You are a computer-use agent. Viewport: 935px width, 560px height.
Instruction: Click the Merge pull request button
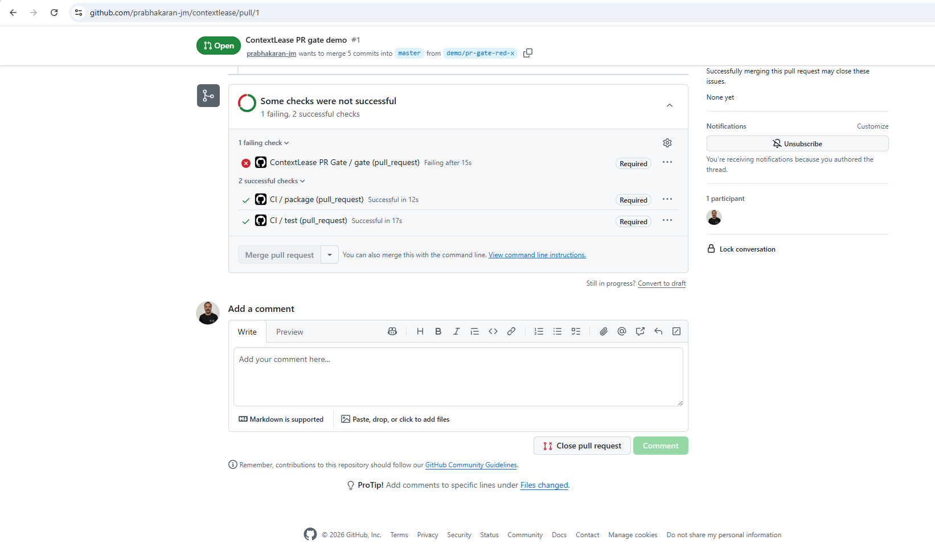click(279, 255)
